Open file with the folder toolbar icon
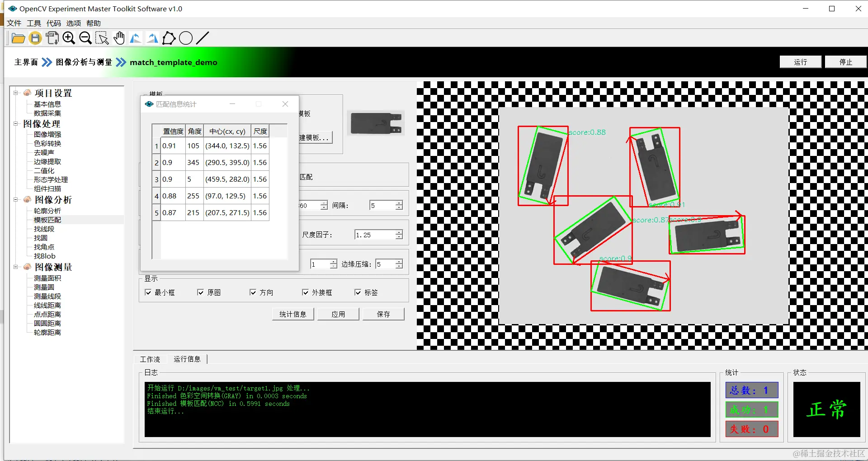The image size is (868, 461). (18, 38)
